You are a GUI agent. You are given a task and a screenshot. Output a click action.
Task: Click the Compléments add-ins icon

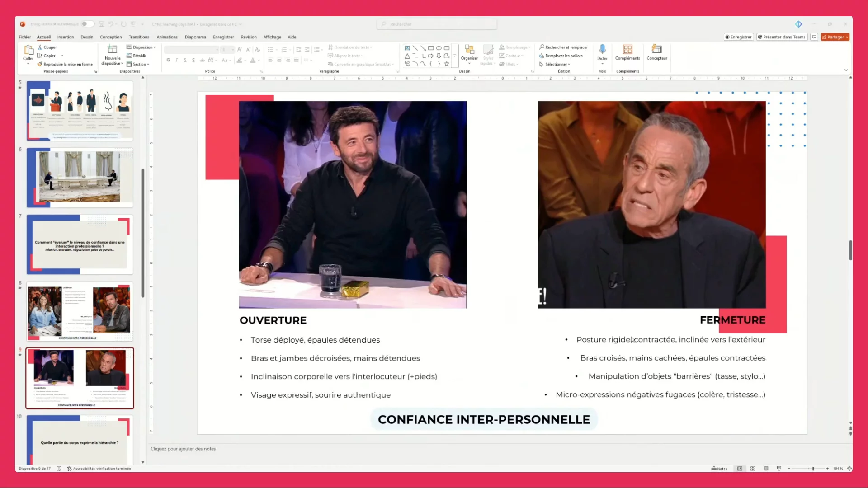click(627, 49)
